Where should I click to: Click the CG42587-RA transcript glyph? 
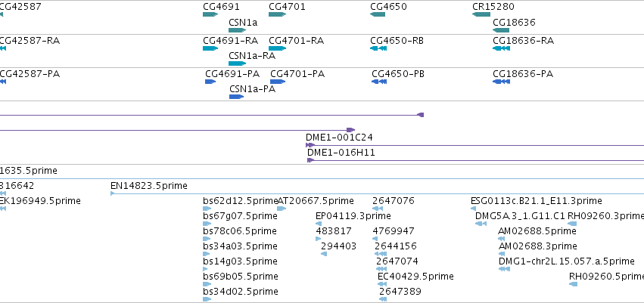tap(3, 48)
